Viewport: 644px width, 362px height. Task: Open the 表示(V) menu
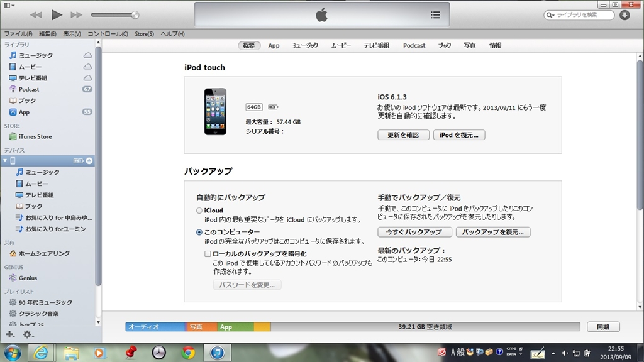tap(72, 34)
